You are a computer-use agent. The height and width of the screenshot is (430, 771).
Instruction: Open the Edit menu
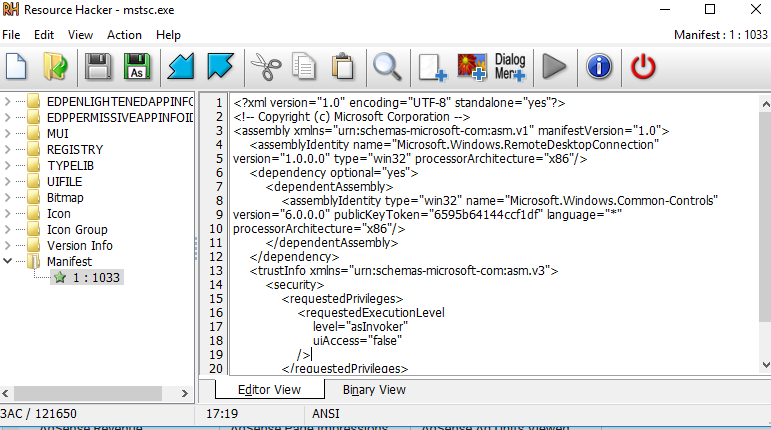[44, 35]
